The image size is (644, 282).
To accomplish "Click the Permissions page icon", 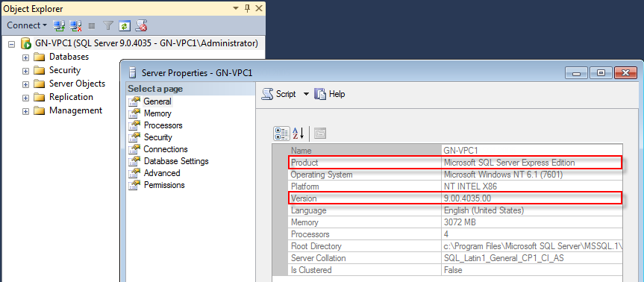I will 134,185.
